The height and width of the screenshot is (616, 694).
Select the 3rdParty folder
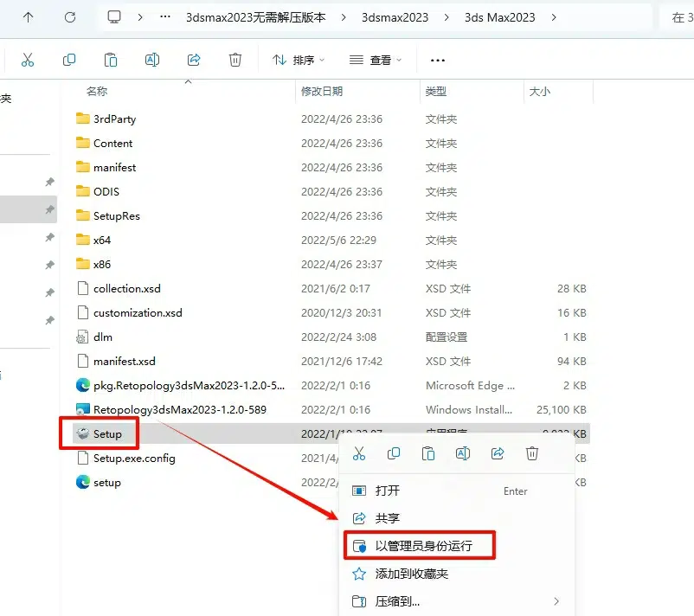coord(114,119)
